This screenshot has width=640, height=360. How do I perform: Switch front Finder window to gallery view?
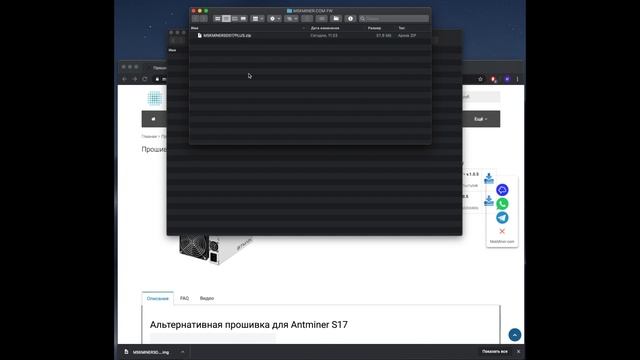point(243,19)
